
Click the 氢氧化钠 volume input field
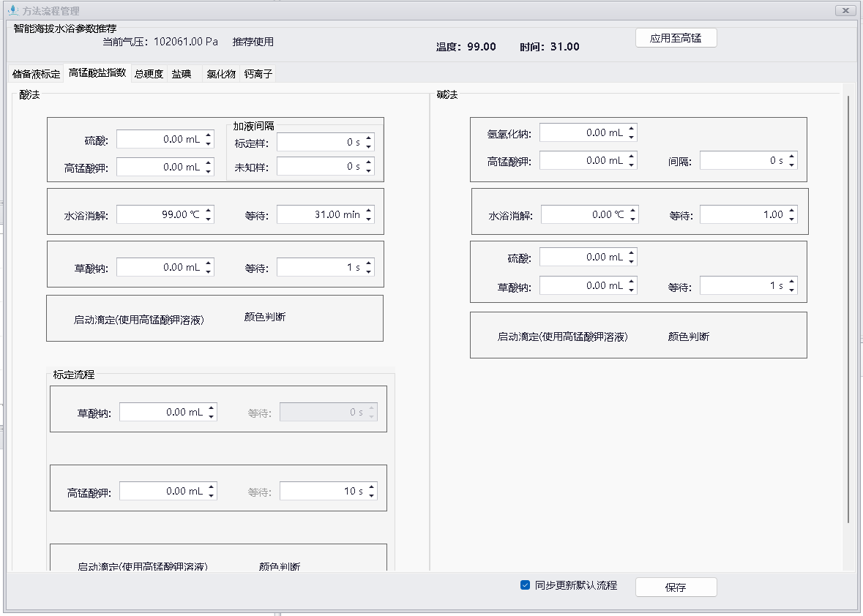click(x=582, y=132)
